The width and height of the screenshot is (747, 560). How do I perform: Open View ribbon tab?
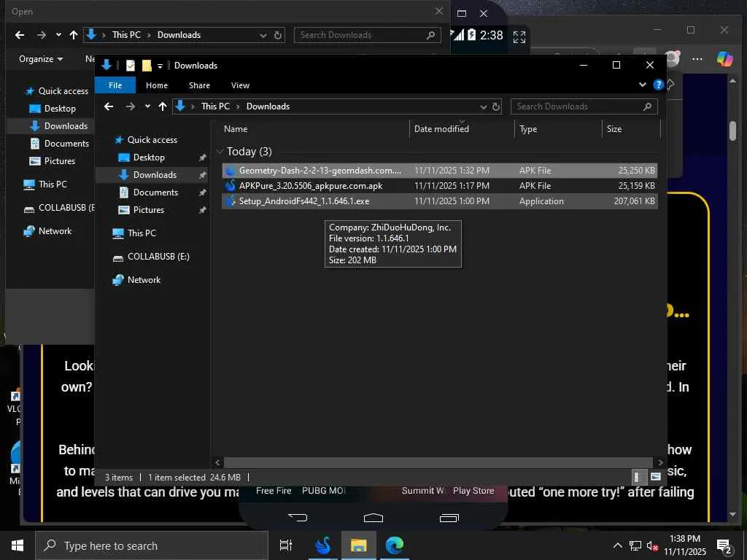[240, 85]
